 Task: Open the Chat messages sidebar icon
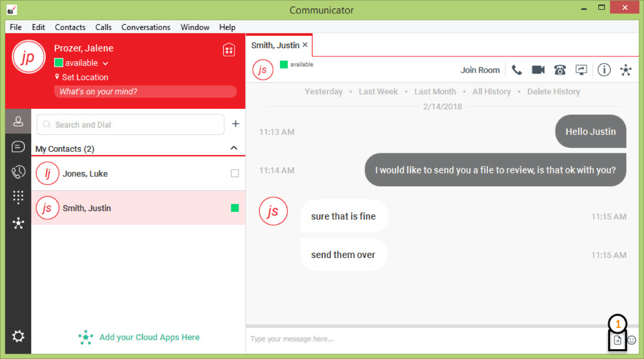(18, 147)
